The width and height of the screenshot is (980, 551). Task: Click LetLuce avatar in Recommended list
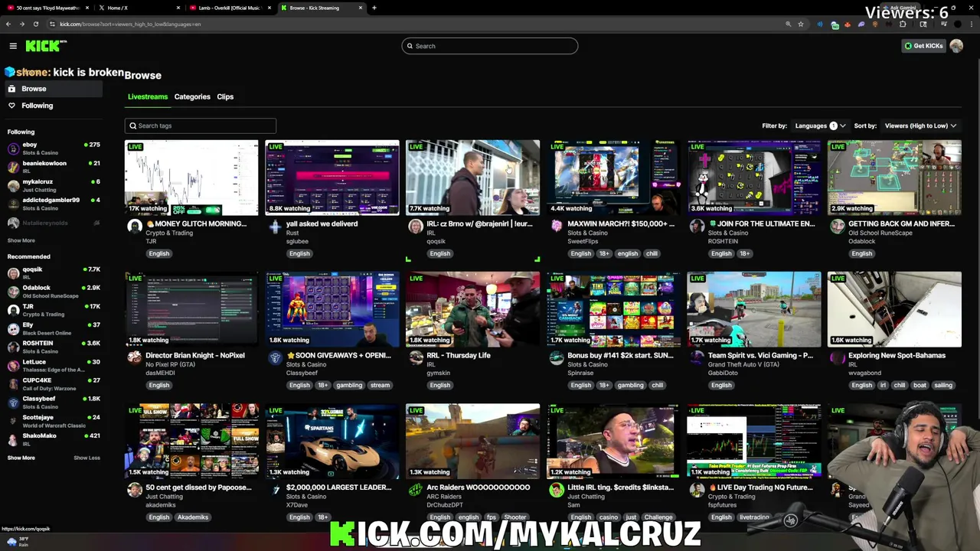(x=13, y=366)
